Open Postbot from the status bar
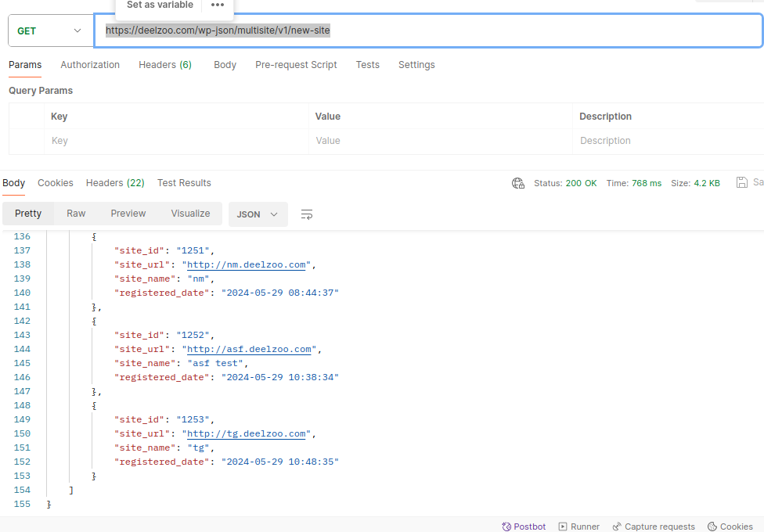764x532 pixels. 524,527
